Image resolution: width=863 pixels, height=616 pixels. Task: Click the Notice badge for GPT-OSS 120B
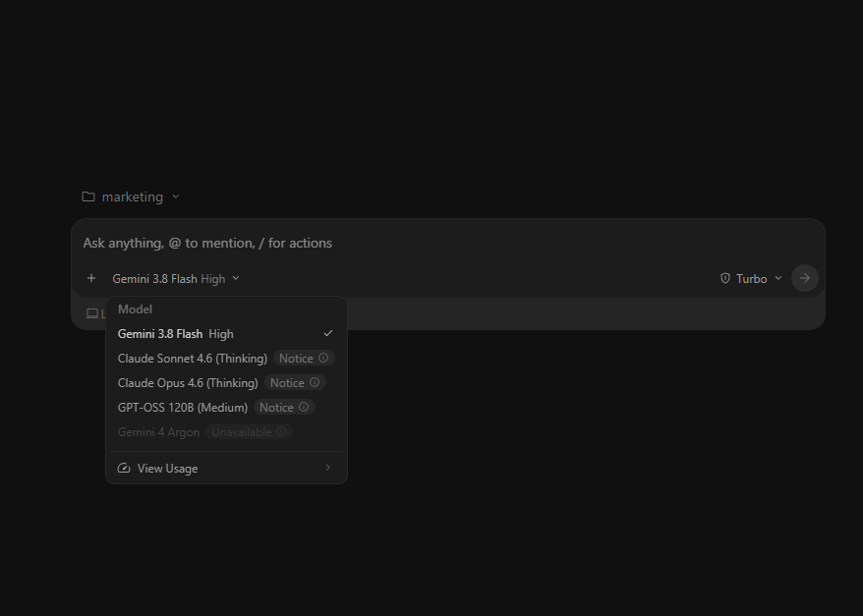[284, 408]
